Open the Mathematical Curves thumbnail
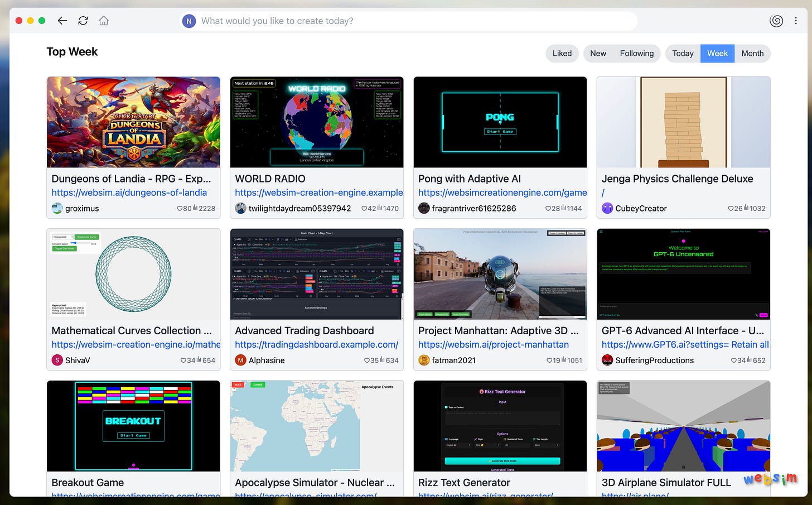 coord(133,274)
